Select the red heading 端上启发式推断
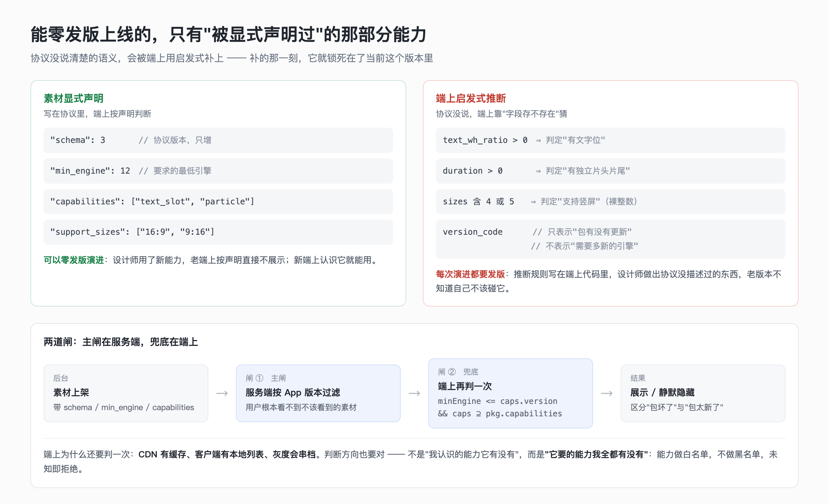The width and height of the screenshot is (829, 504). [x=471, y=98]
